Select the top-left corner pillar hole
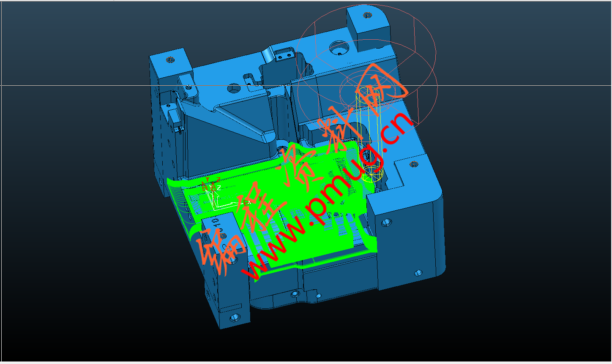Image resolution: width=612 pixels, height=364 pixels. (171, 60)
